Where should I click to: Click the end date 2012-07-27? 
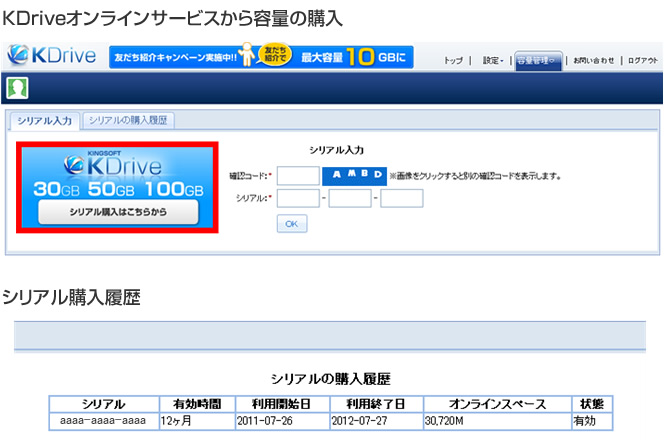point(377,421)
